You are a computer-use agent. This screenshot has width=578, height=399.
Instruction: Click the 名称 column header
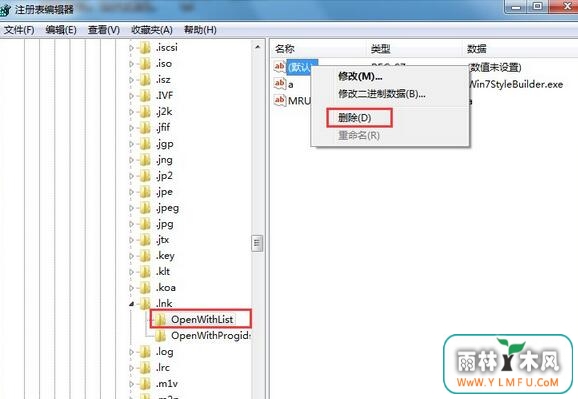[285, 49]
